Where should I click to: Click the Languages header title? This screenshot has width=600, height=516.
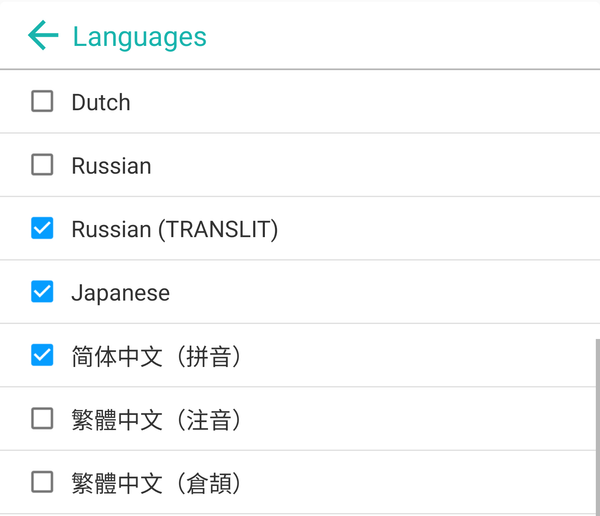tap(139, 37)
